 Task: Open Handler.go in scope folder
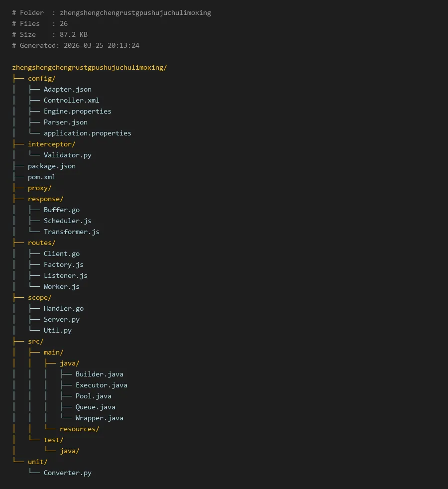click(x=63, y=308)
